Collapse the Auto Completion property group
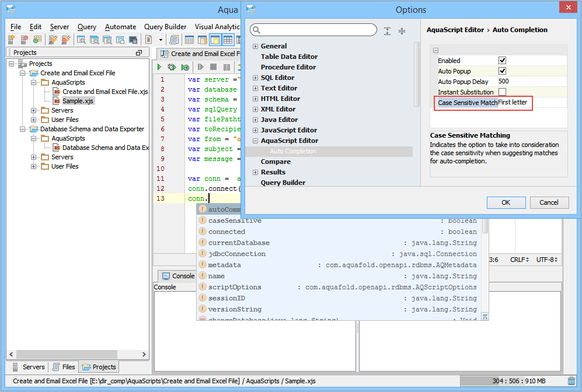Image resolution: width=582 pixels, height=392 pixels. click(435, 50)
